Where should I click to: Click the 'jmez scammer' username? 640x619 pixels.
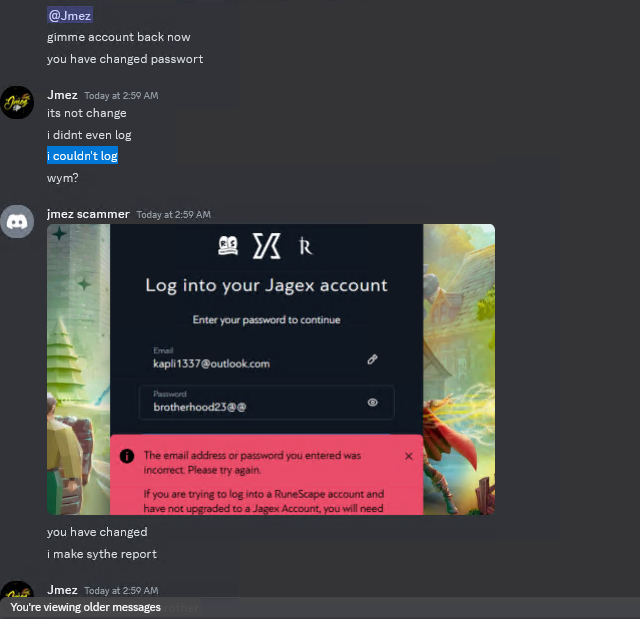point(88,214)
